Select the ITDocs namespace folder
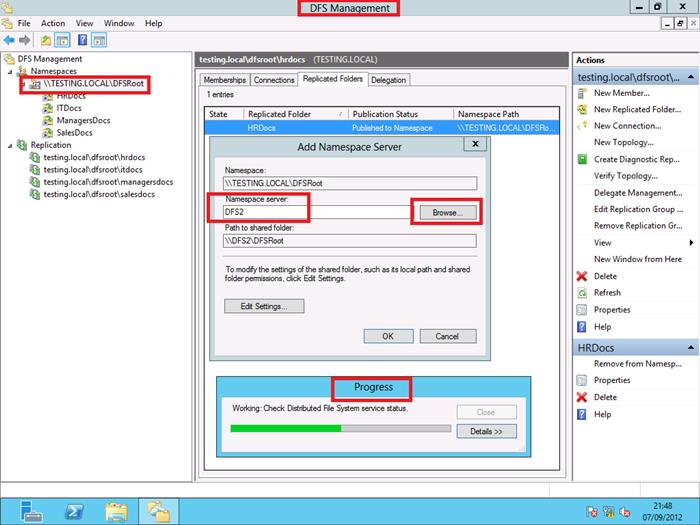Image resolution: width=700 pixels, height=525 pixels. 69,108
